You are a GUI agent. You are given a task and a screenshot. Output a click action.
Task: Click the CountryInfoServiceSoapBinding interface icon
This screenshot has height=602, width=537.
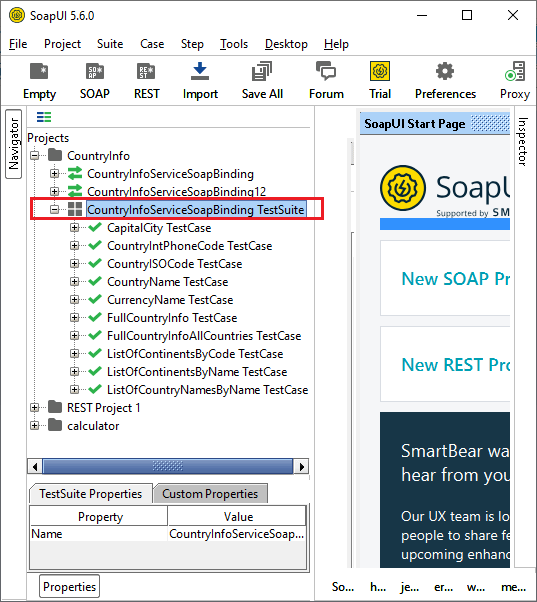75,174
